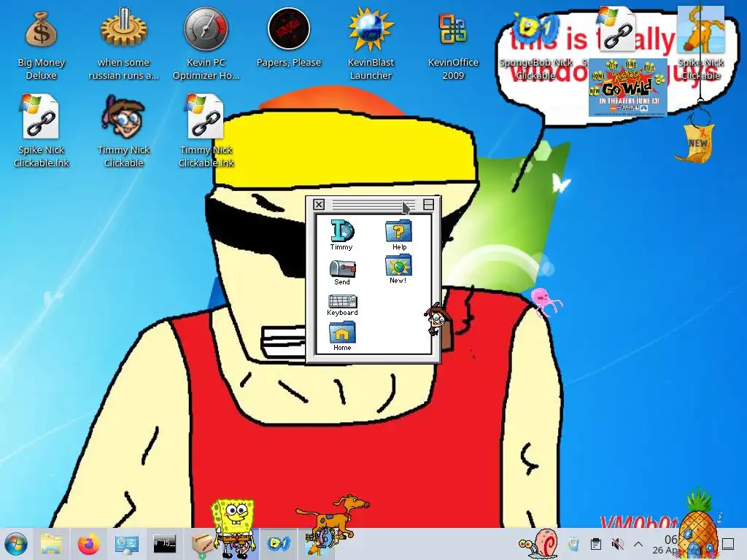This screenshot has width=747, height=560.
Task: Collapse the Timmy window using the windowshade box
Action: click(x=428, y=204)
